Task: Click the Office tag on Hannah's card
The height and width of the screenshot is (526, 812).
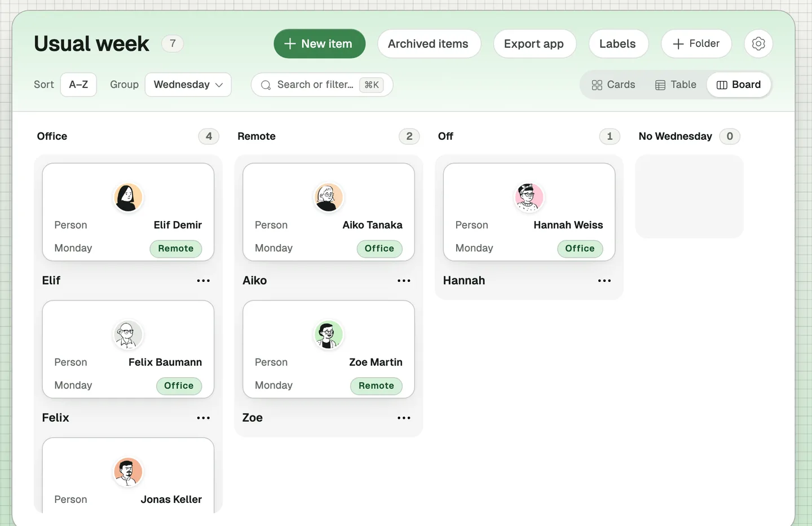Action: [x=580, y=249]
